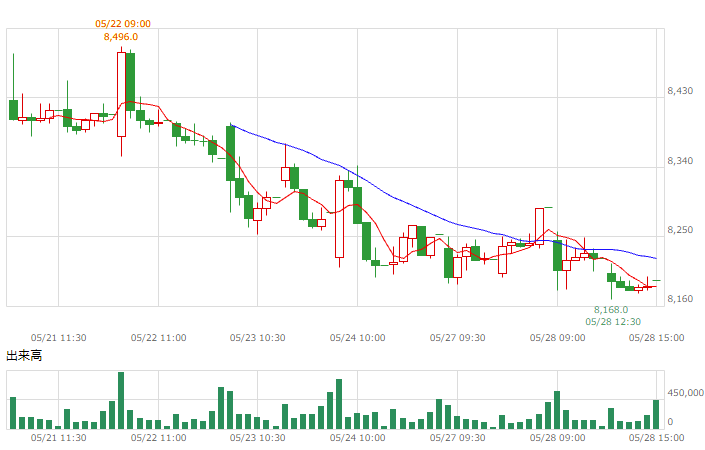Click the 450,000 volume axis label
The width and height of the screenshot is (705, 450).
click(x=685, y=393)
